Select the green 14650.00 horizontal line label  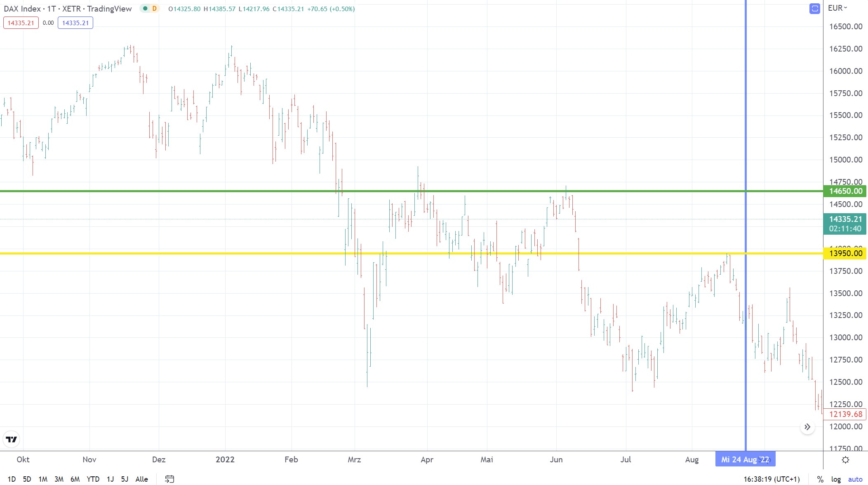coord(845,191)
